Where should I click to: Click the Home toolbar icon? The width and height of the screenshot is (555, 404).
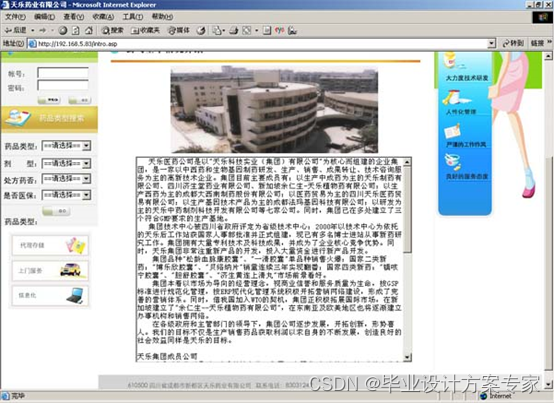click(x=88, y=31)
